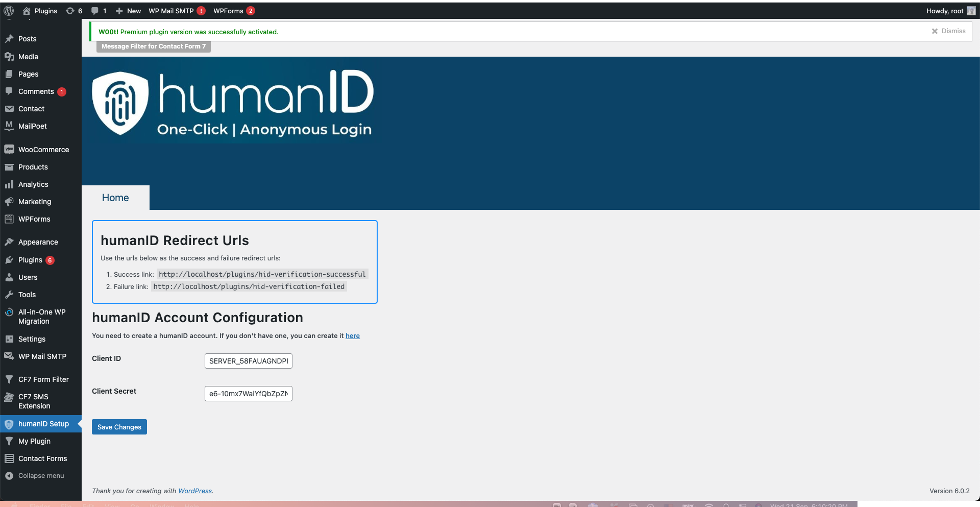Image resolution: width=980 pixels, height=507 pixels.
Task: Go to WooCommerce menu label
Action: tap(43, 150)
